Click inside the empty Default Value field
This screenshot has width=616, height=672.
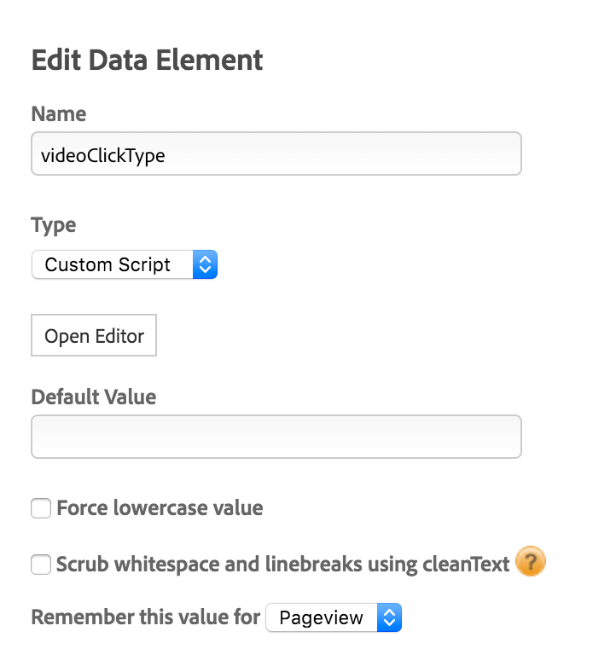[x=276, y=437]
